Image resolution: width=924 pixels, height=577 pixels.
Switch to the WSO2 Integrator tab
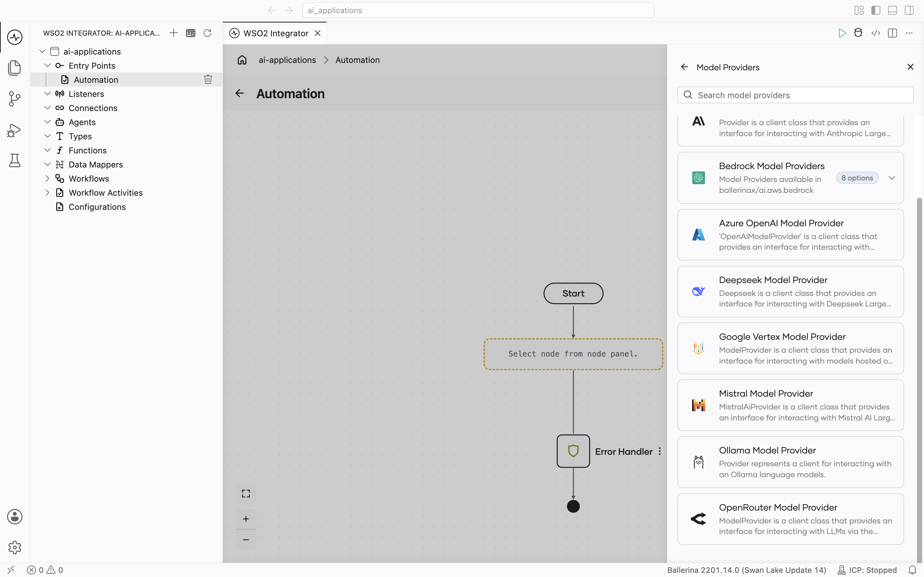275,33
